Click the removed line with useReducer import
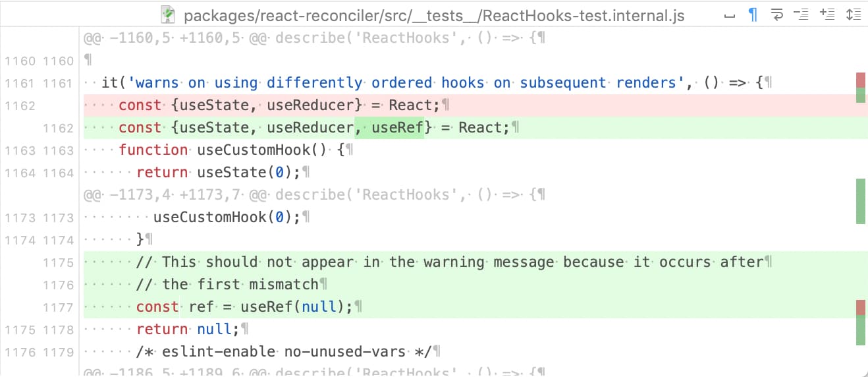 475,105
